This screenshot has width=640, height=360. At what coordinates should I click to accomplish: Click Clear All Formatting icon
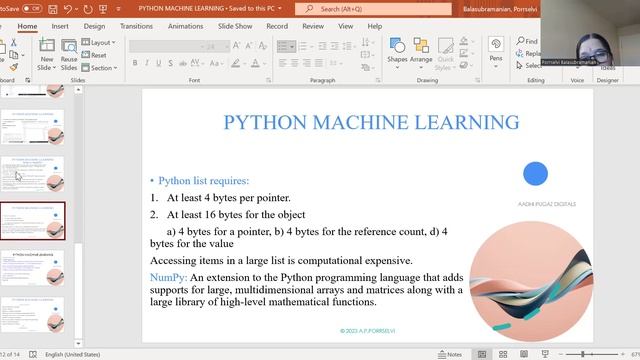tap(262, 46)
